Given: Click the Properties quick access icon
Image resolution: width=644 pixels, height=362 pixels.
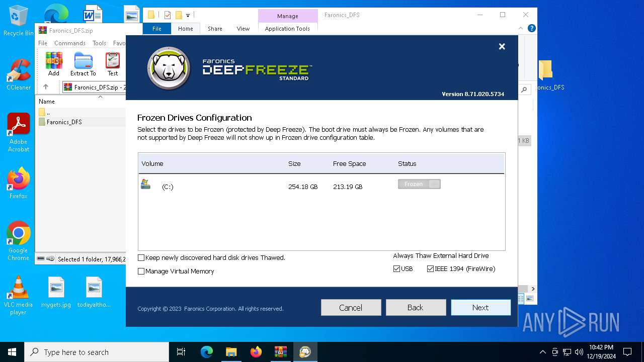Looking at the screenshot, I should (168, 15).
